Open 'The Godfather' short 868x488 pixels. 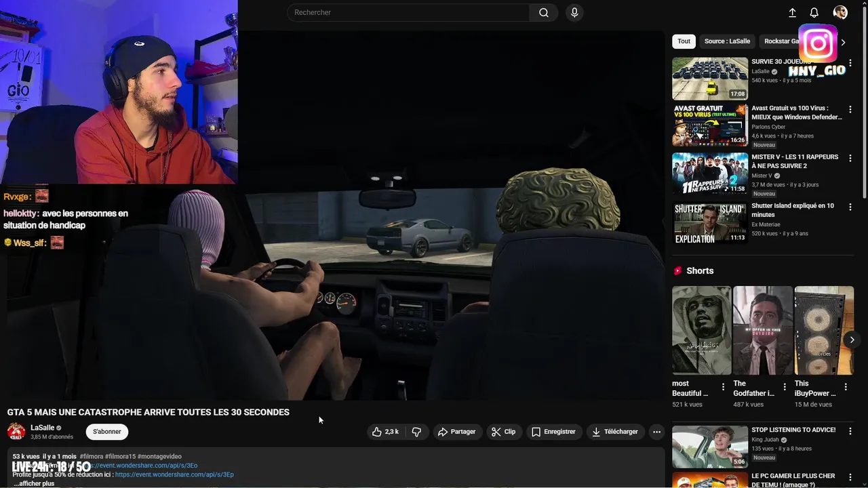(763, 330)
